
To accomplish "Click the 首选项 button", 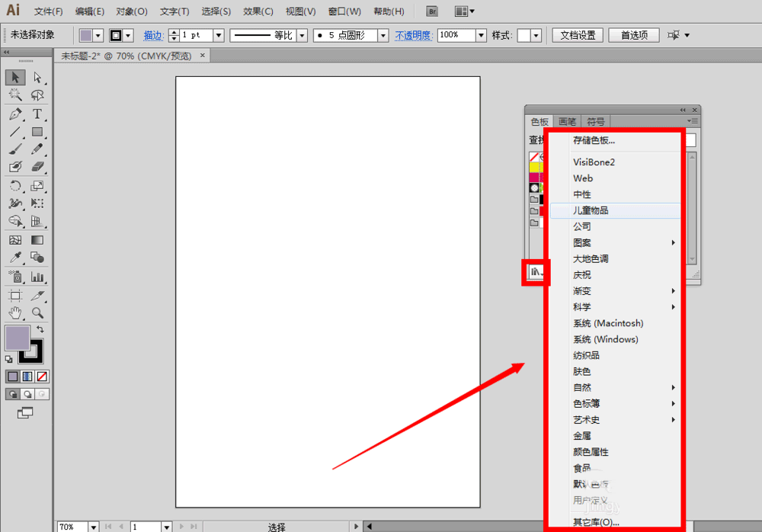I will [x=634, y=36].
